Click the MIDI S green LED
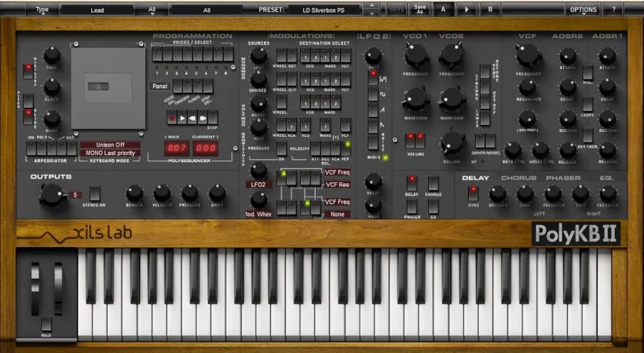This screenshot has height=353, width=644. pos(386,157)
